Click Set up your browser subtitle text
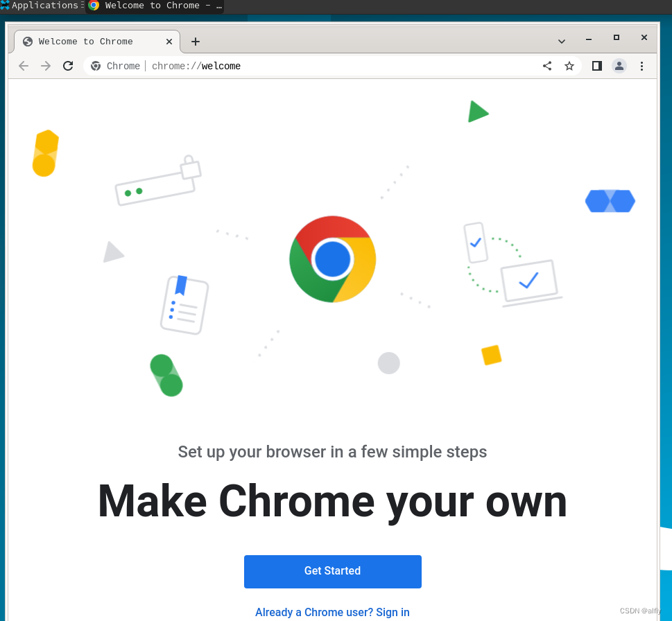Screen dimensions: 672x621 pos(333,452)
